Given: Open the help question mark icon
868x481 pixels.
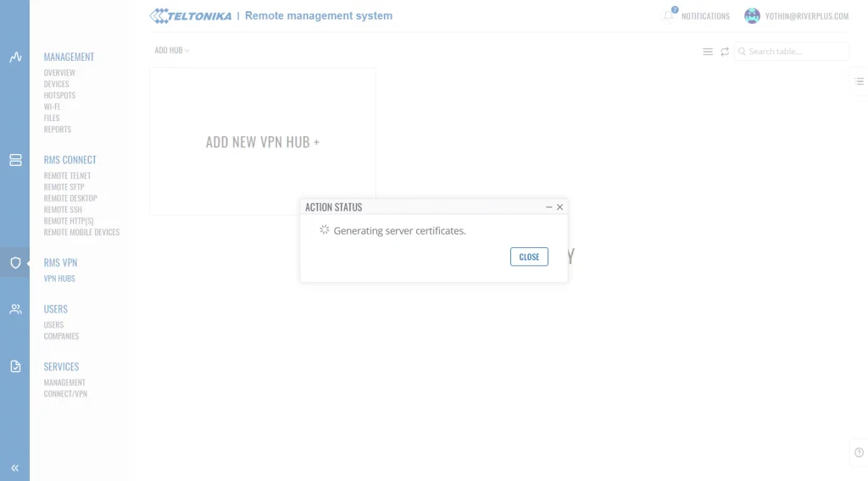Looking at the screenshot, I should point(860,453).
